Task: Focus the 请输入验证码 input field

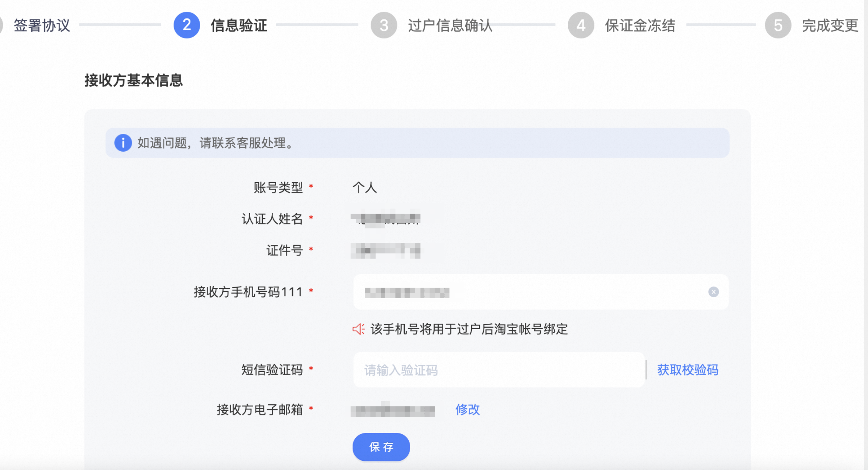Action: pyautogui.click(x=499, y=370)
